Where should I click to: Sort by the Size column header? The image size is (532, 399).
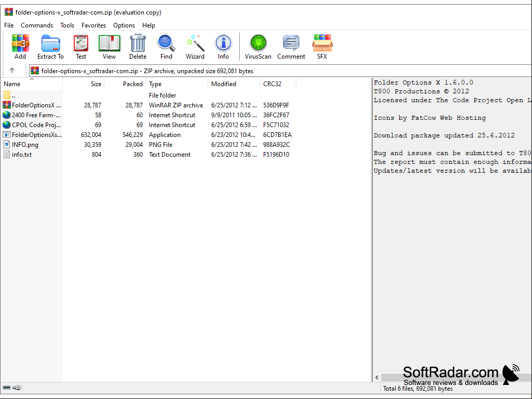[x=84, y=84]
